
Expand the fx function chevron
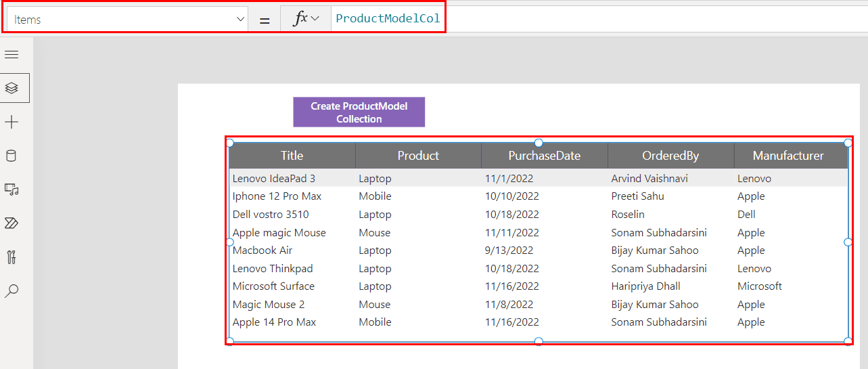coord(315,19)
